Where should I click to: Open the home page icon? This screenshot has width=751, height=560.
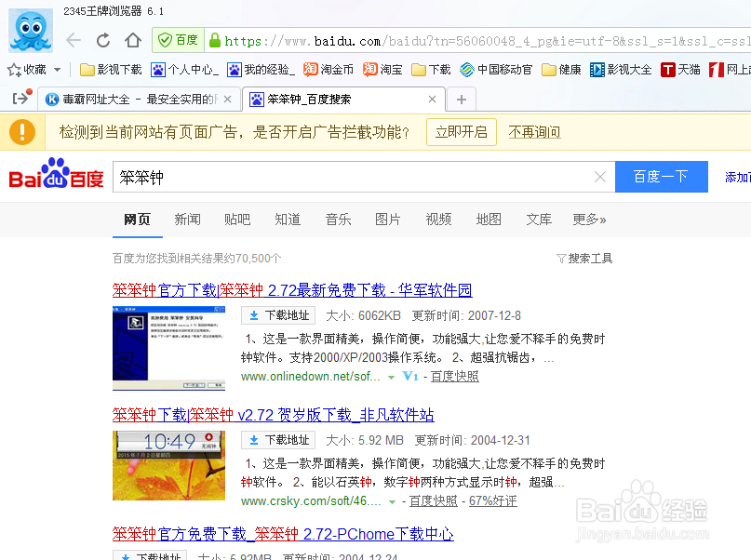pyautogui.click(x=133, y=40)
